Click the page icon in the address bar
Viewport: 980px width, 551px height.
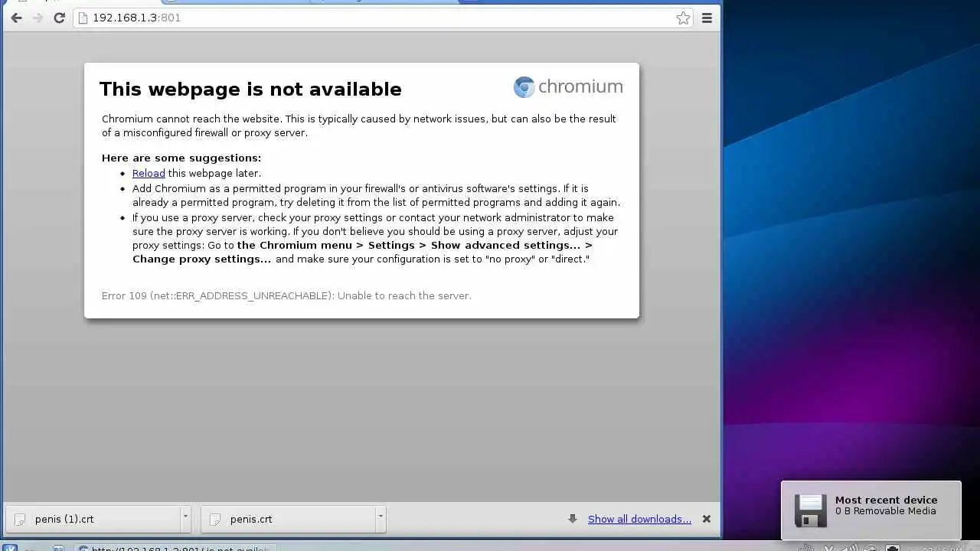click(x=83, y=18)
